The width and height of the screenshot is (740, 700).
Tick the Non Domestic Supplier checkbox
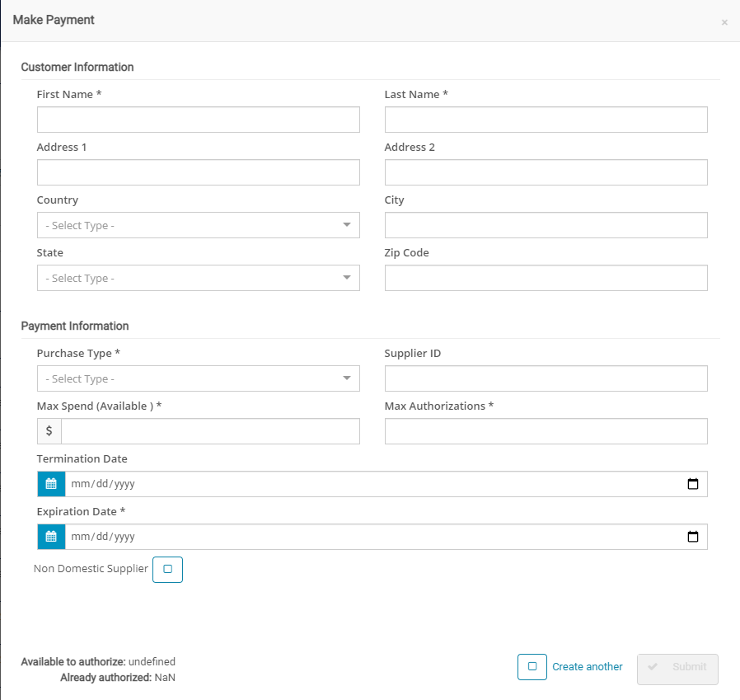click(x=167, y=569)
